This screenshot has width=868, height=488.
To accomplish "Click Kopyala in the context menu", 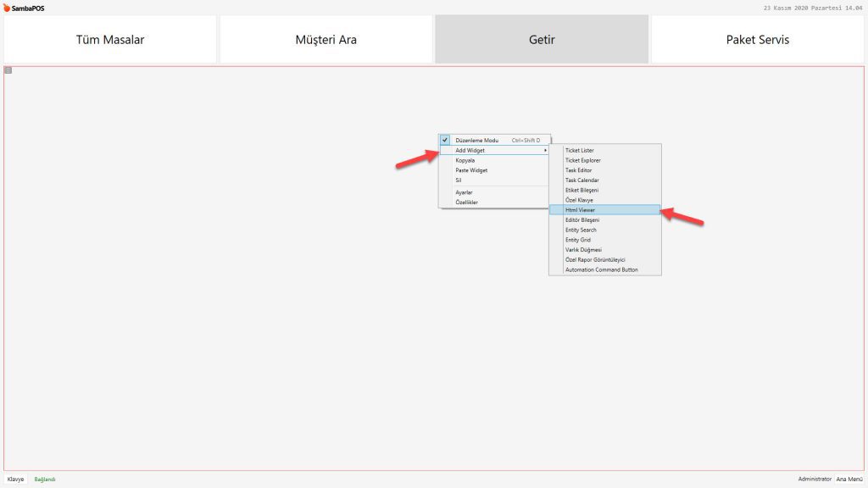I will click(x=465, y=160).
